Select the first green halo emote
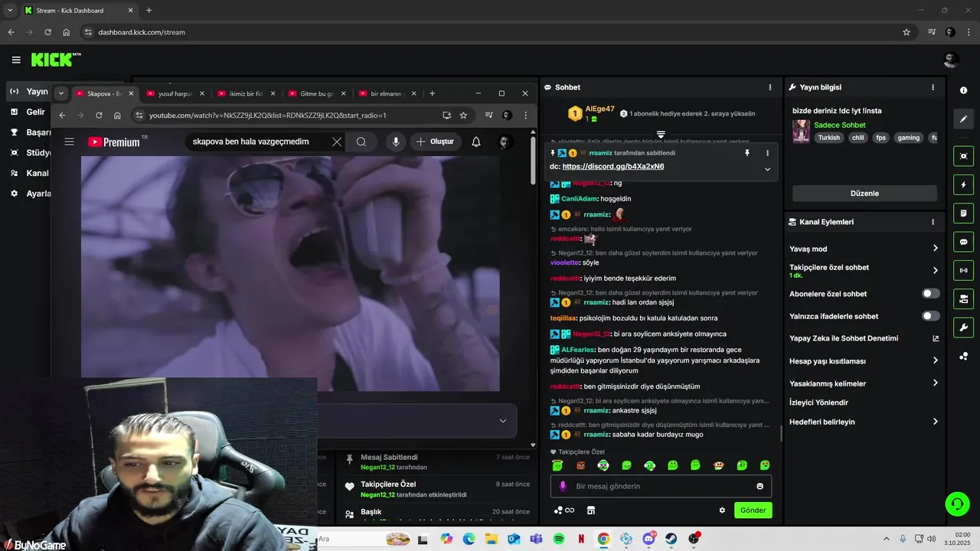The width and height of the screenshot is (980, 551). click(557, 465)
